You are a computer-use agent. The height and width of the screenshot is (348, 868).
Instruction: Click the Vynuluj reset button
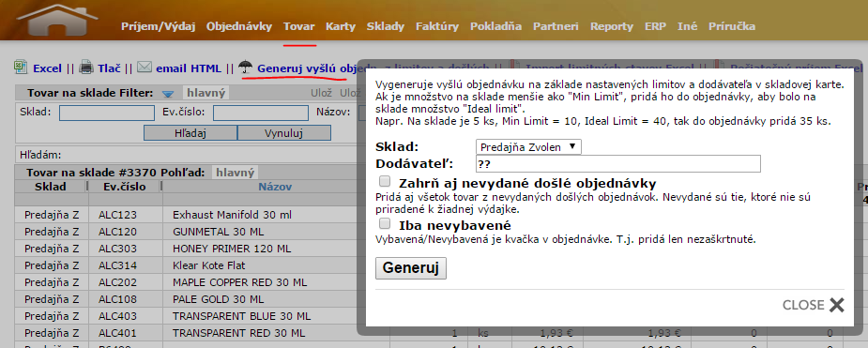(x=284, y=133)
